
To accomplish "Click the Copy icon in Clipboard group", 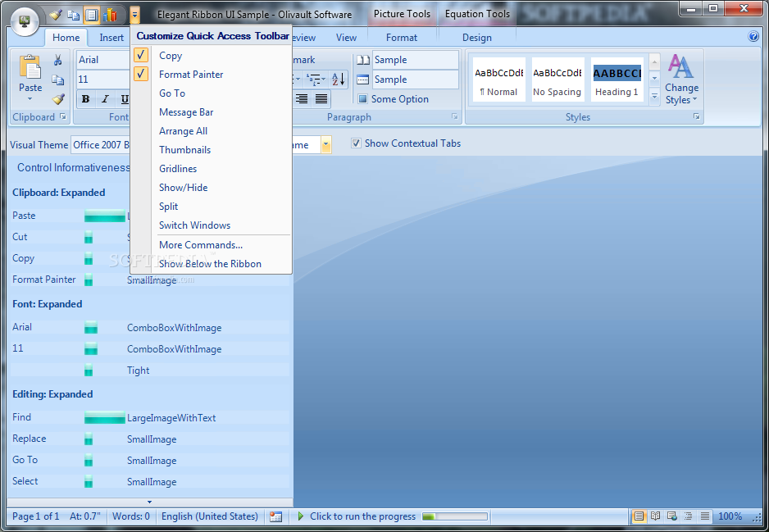I will click(x=58, y=80).
